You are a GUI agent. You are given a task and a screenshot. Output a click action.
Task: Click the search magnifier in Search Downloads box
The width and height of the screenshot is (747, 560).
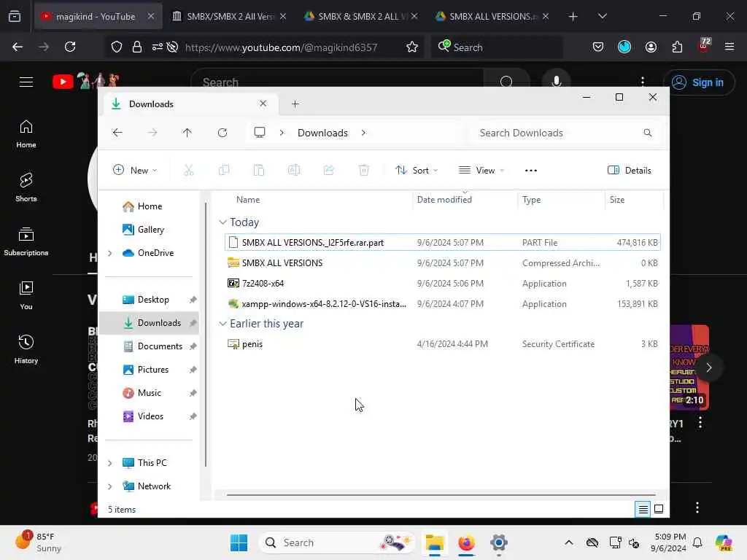(x=648, y=133)
